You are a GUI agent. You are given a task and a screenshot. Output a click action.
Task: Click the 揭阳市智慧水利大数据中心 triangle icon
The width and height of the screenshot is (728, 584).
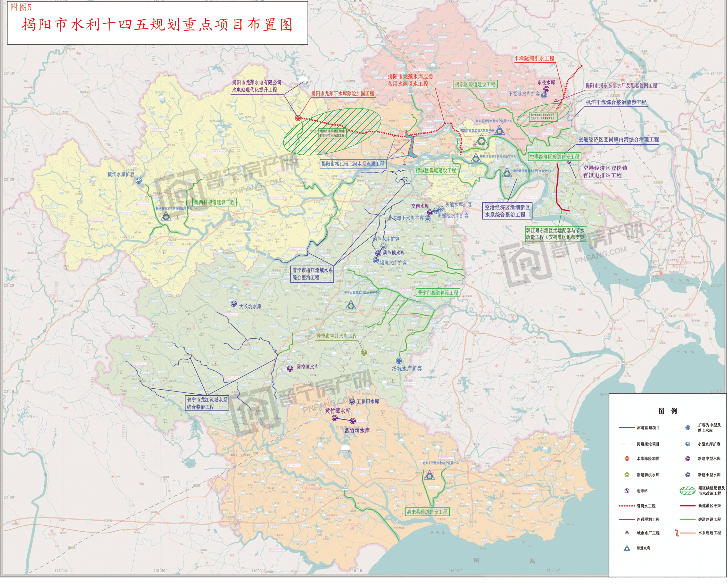coord(482,140)
